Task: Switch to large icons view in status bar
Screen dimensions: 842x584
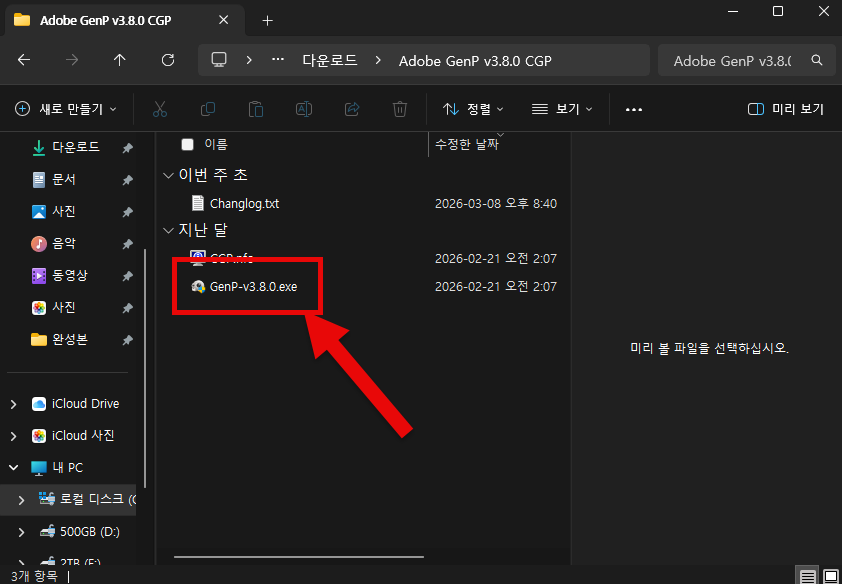Action: 830,576
